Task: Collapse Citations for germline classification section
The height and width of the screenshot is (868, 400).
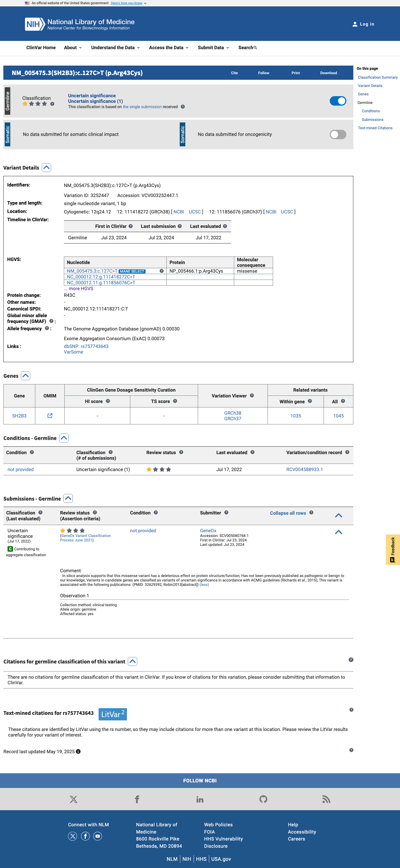Action: 133,661
